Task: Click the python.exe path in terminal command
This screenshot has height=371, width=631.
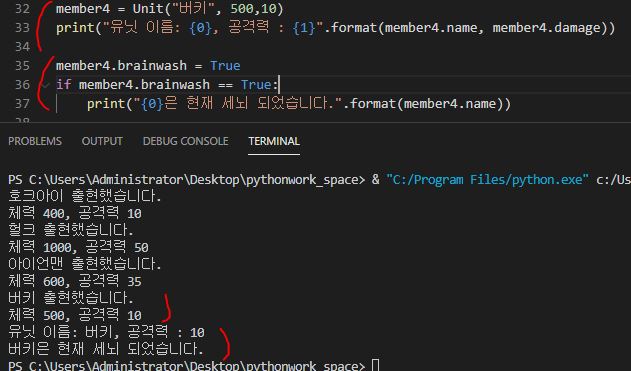Action: (487, 179)
